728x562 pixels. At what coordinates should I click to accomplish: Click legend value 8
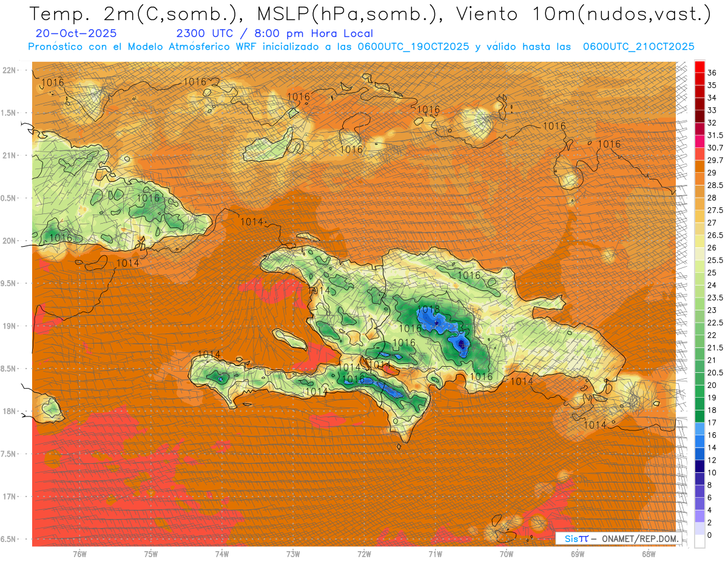tap(710, 486)
